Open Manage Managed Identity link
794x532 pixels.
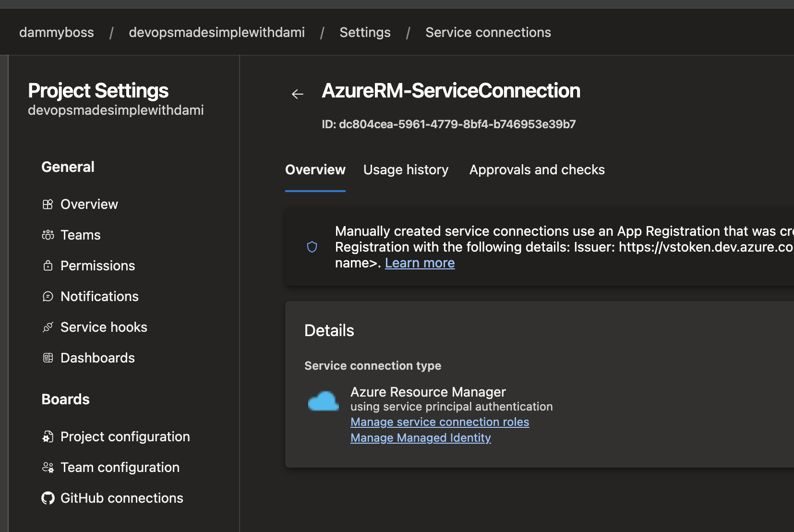[x=421, y=438]
